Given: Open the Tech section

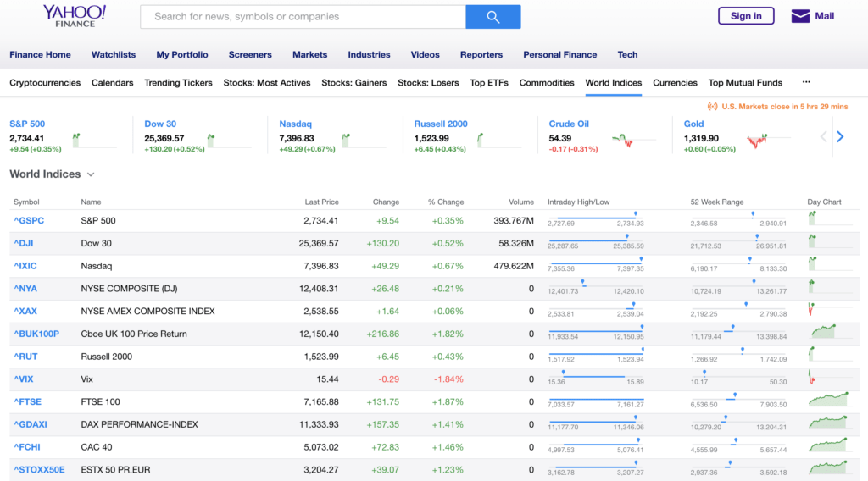Looking at the screenshot, I should (x=627, y=55).
